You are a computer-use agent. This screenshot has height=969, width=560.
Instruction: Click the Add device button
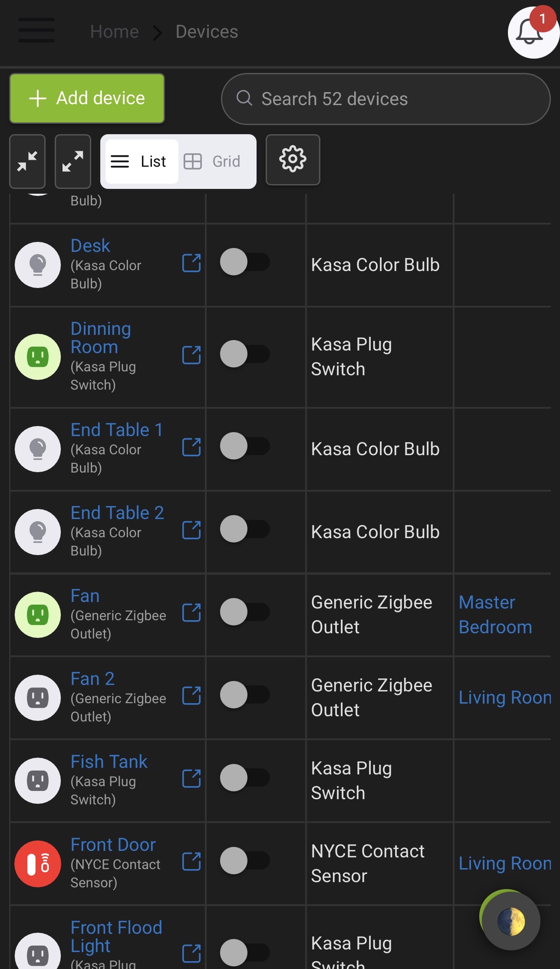[x=87, y=98]
